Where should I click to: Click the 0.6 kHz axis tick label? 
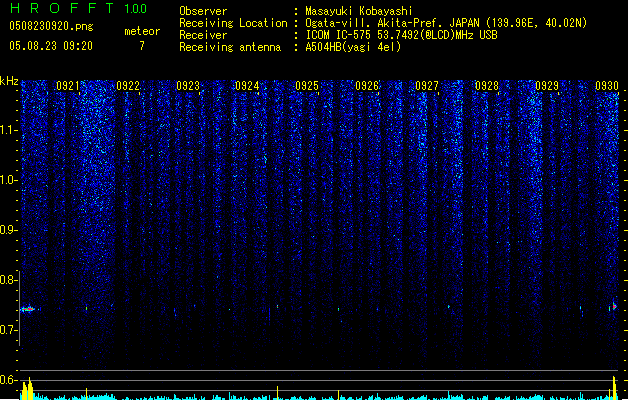tap(8, 380)
